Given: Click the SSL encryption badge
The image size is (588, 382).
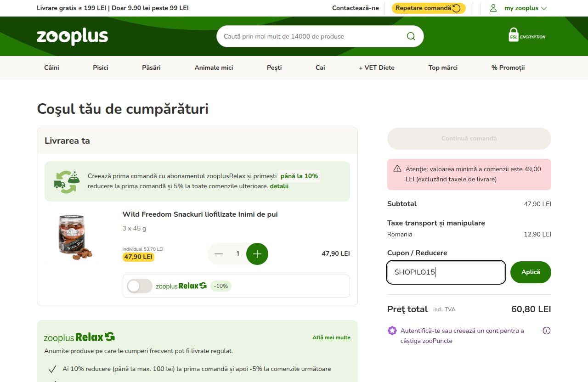Looking at the screenshot, I should point(527,35).
